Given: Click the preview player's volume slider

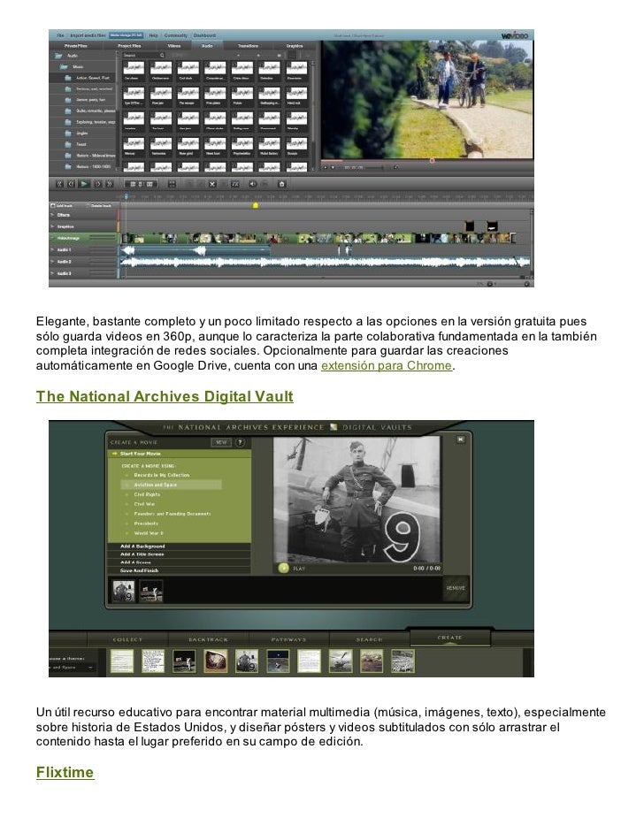Looking at the screenshot, I should coord(374,167).
